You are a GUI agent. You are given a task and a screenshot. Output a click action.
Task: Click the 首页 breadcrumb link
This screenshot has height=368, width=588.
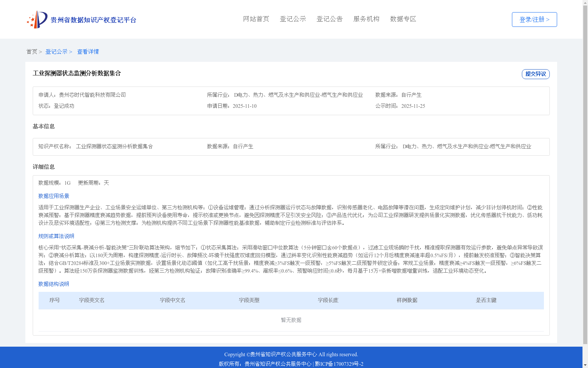coord(32,52)
